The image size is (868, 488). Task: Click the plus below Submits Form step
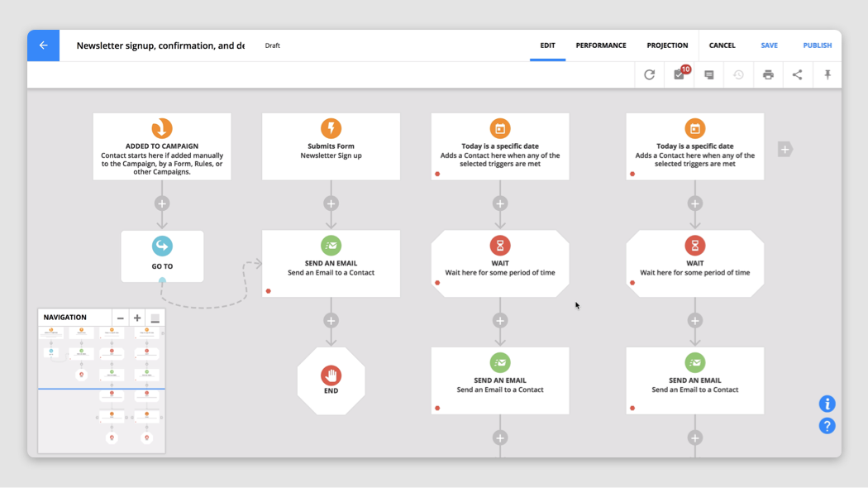331,203
